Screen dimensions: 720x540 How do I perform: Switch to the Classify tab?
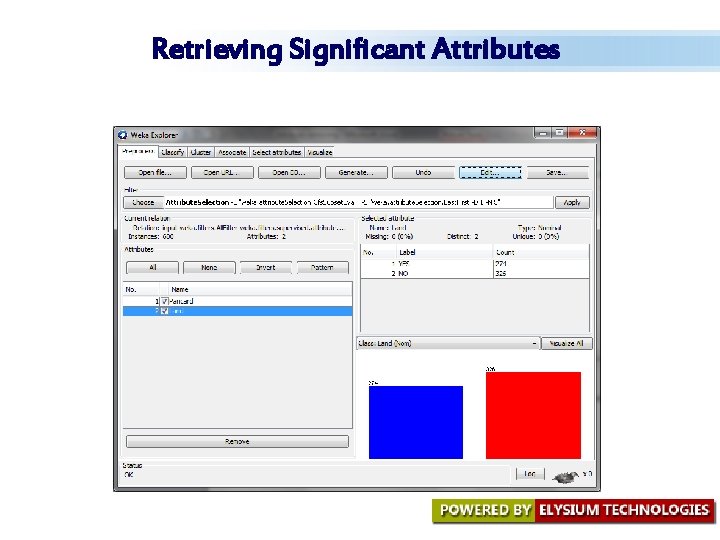click(173, 152)
